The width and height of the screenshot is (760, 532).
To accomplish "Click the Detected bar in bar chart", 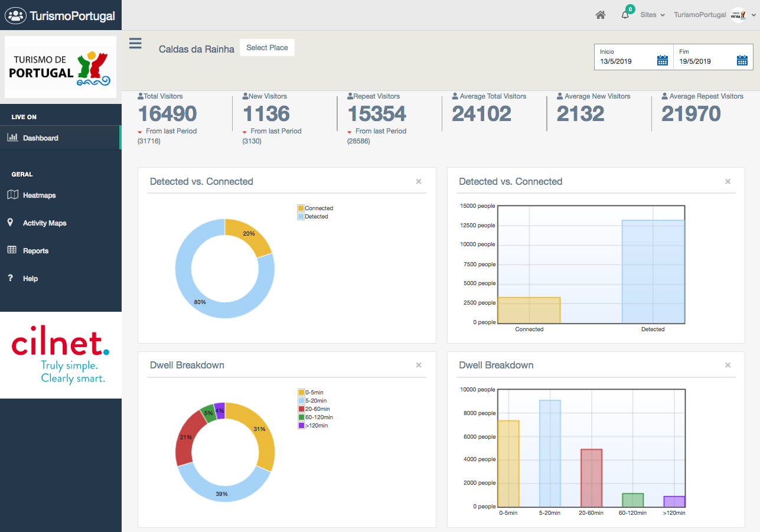I will pos(653,272).
